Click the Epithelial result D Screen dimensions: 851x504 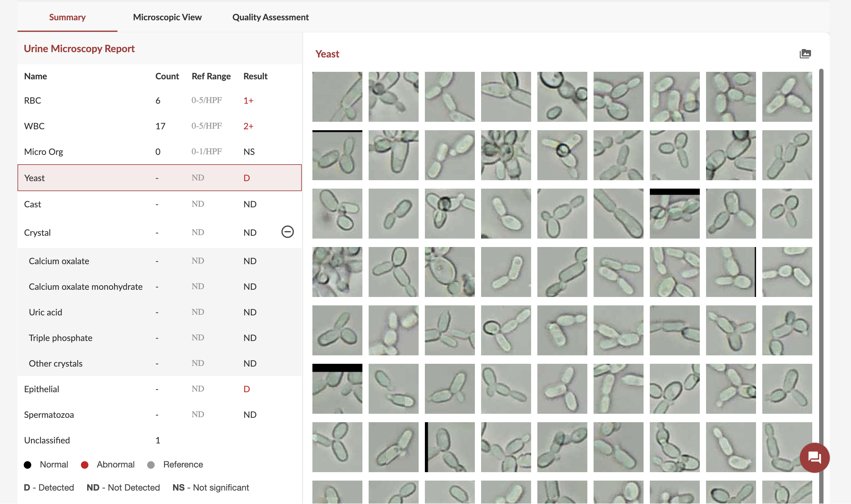pyautogui.click(x=246, y=389)
